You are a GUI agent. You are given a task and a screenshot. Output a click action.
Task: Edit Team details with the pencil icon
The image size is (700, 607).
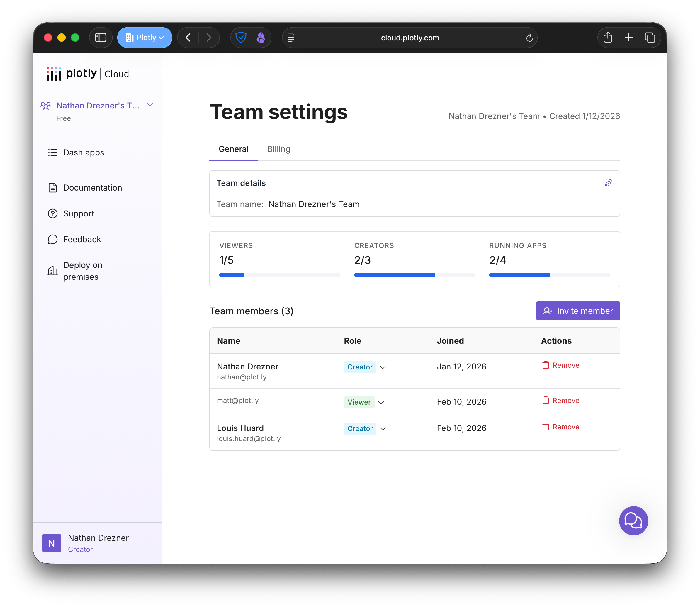(608, 183)
